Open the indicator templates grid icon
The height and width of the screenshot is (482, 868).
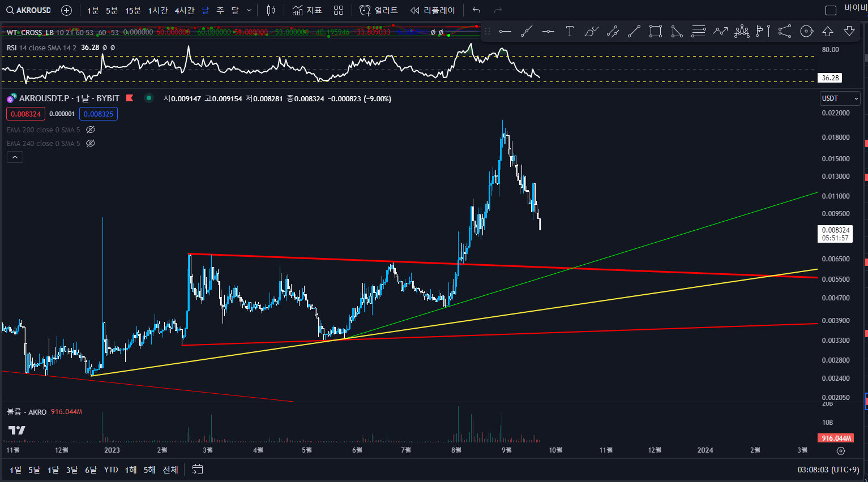click(339, 10)
